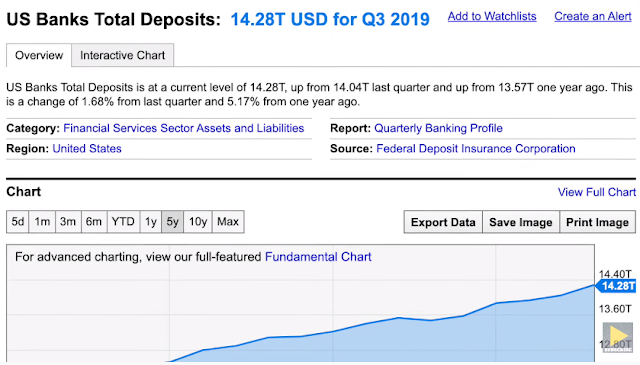640x365 pixels.
Task: Select the YTD chart range
Action: [x=123, y=222]
